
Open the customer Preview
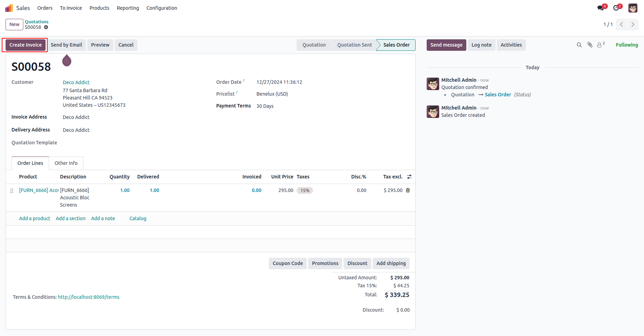(x=100, y=45)
